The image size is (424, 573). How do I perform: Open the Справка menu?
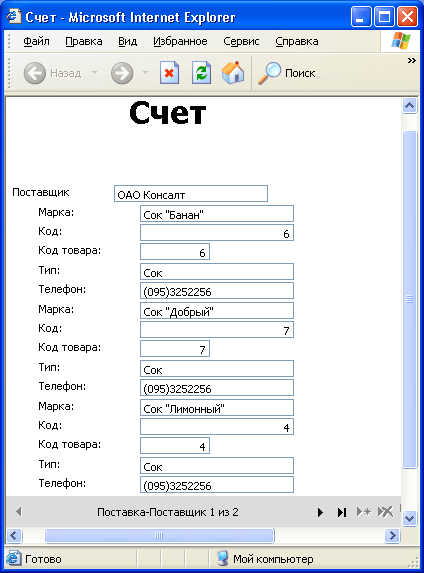point(297,42)
